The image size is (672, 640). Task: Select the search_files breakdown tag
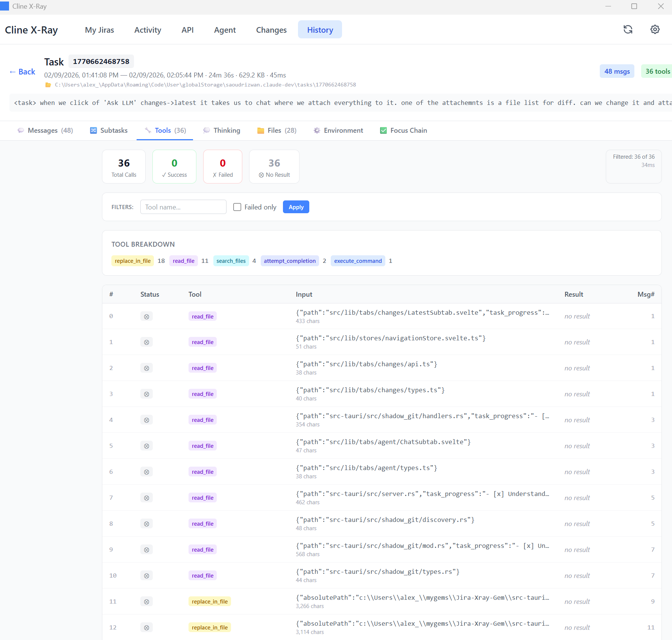[x=231, y=261]
